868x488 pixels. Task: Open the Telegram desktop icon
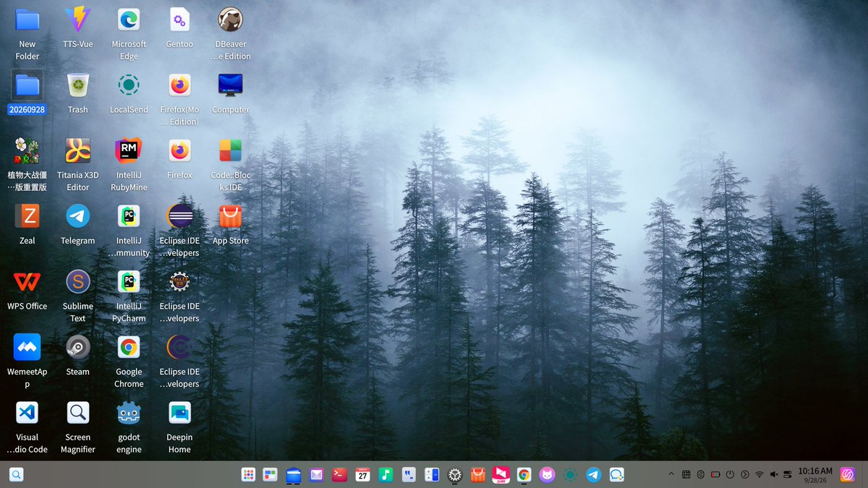coord(77,216)
